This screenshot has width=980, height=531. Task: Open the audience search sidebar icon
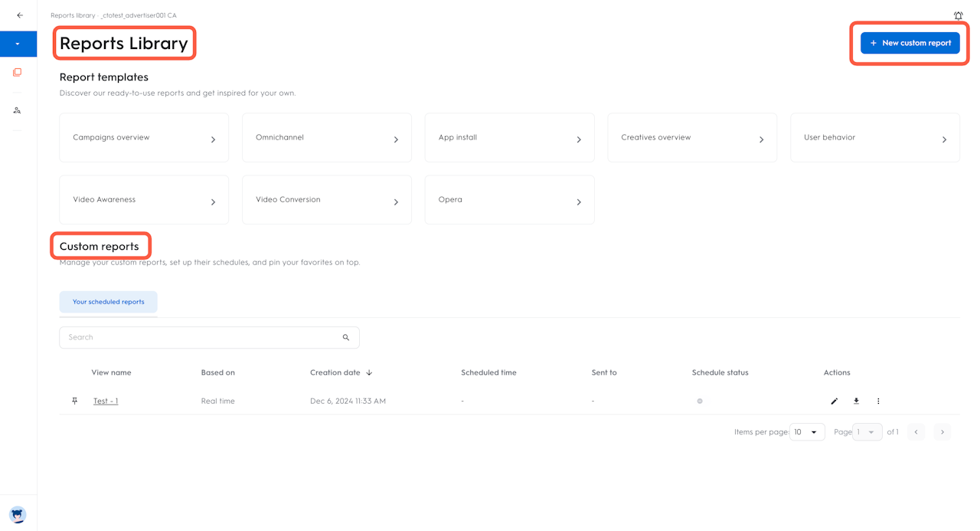(x=18, y=110)
